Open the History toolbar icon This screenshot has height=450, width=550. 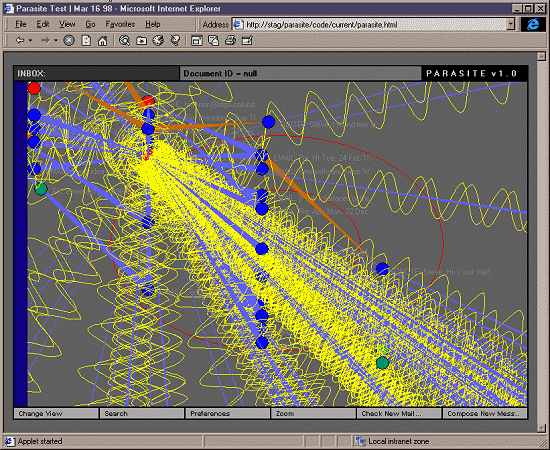pos(158,41)
